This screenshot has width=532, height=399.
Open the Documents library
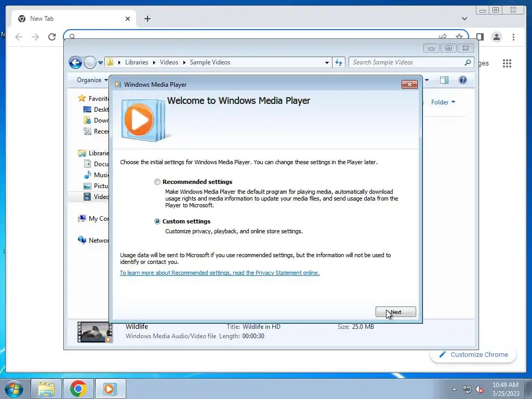tap(96, 164)
